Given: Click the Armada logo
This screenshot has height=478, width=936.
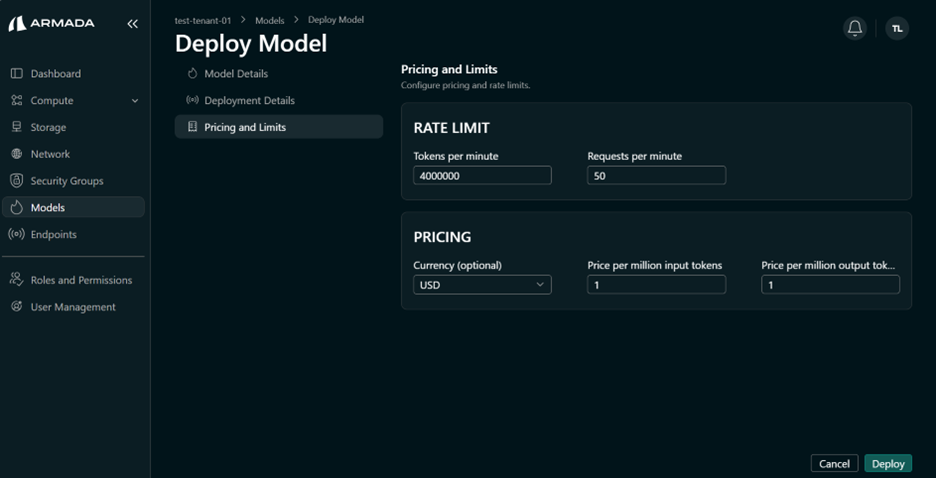Looking at the screenshot, I should tap(51, 24).
